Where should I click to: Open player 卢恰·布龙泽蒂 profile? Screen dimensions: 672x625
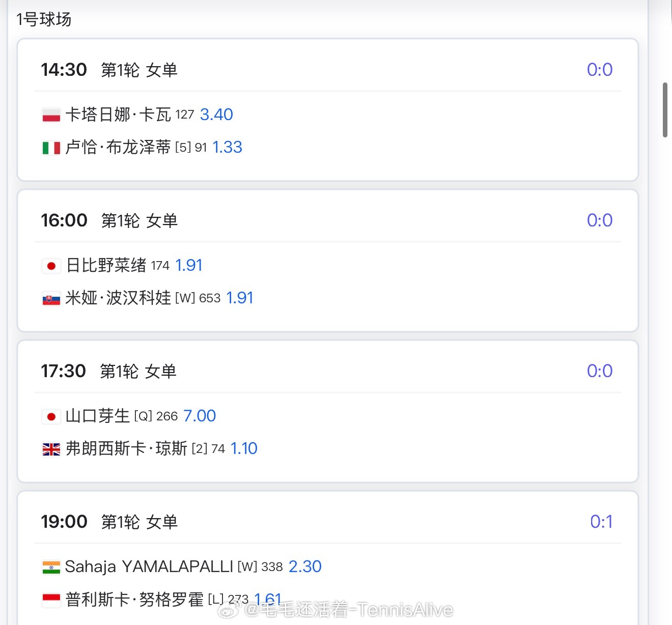(x=118, y=147)
